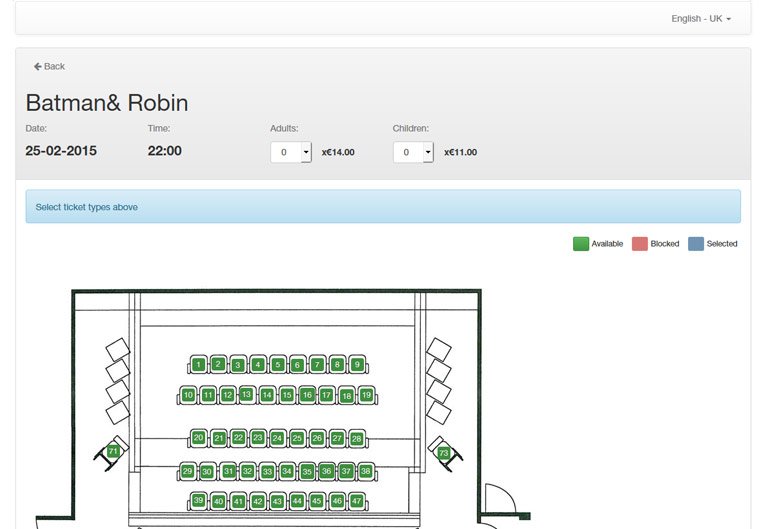Screen dimensions: 763x529
Task: Pick seat 17
Action: click(x=327, y=395)
